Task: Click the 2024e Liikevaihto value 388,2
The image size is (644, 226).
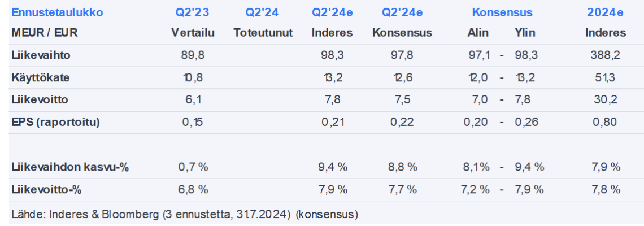Action: point(605,55)
